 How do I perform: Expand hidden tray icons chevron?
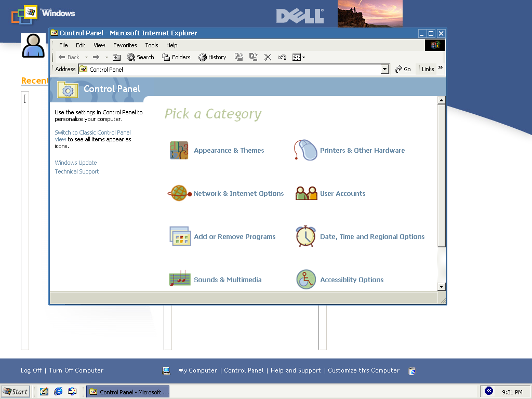coord(488,391)
